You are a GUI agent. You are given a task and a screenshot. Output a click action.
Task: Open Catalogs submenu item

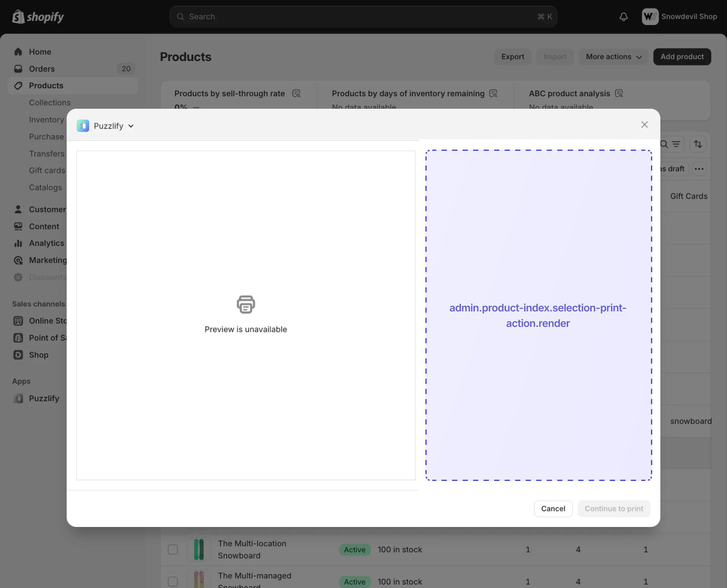click(x=46, y=187)
